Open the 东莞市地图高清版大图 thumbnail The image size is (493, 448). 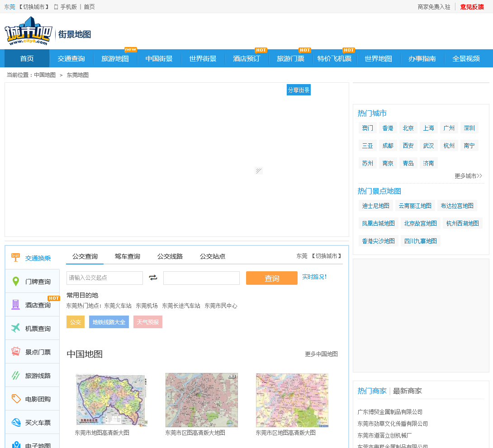(x=111, y=401)
